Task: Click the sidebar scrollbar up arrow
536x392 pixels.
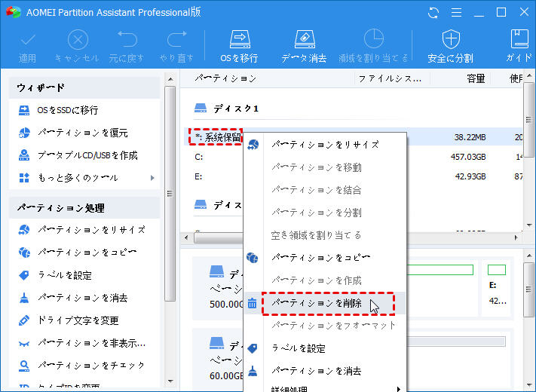Action: point(170,79)
